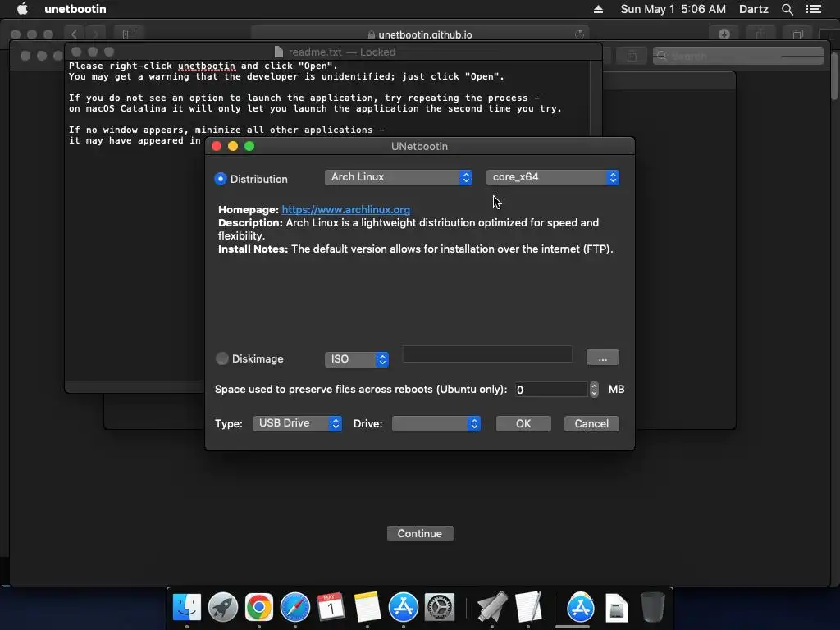Click 'readme.txt — Locked' window title
Viewport: 840px width, 630px height.
click(342, 52)
